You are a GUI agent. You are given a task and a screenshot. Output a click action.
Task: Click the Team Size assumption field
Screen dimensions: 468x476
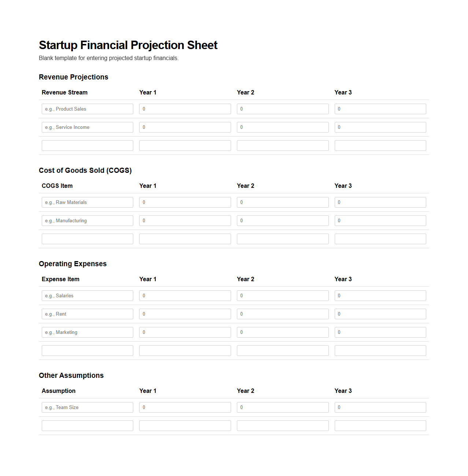click(87, 407)
